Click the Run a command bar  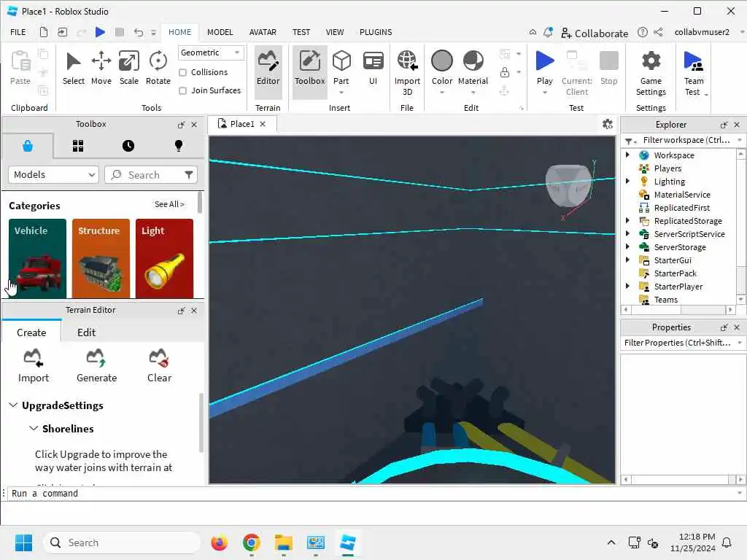(x=371, y=494)
